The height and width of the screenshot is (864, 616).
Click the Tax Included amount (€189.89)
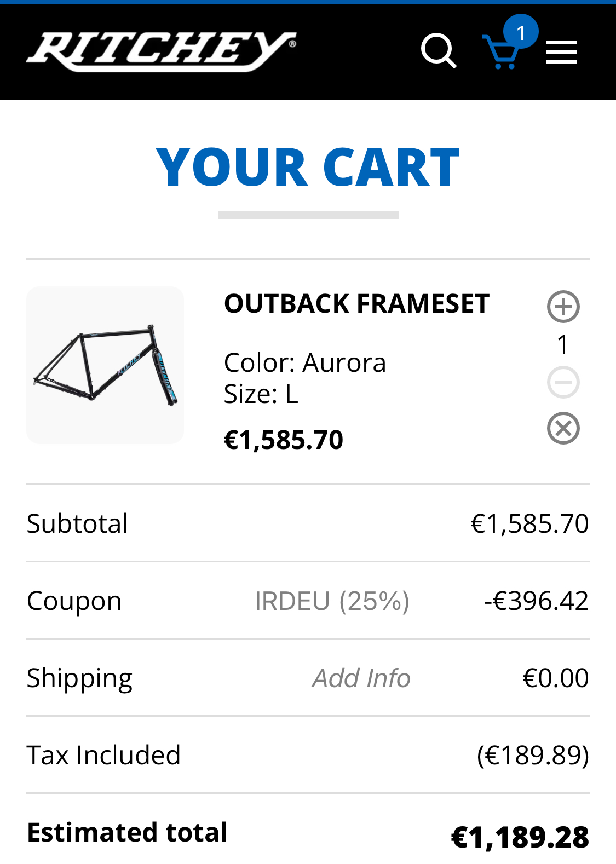point(532,755)
